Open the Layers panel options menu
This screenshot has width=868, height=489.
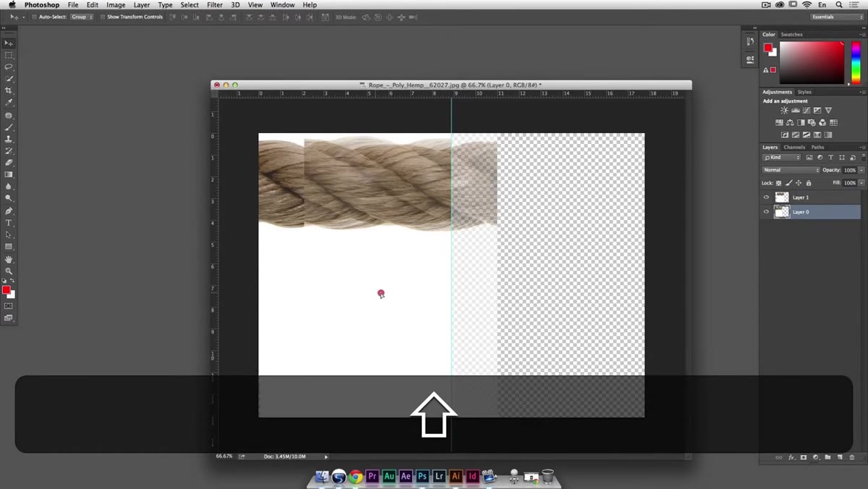pyautogui.click(x=861, y=147)
